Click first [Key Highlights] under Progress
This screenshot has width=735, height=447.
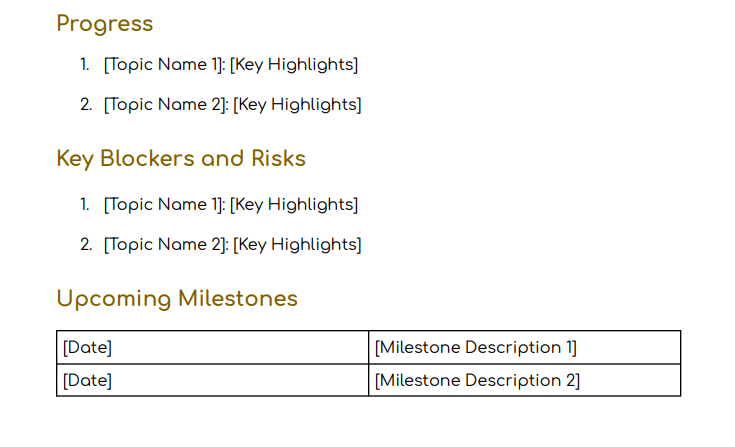pyautogui.click(x=294, y=65)
